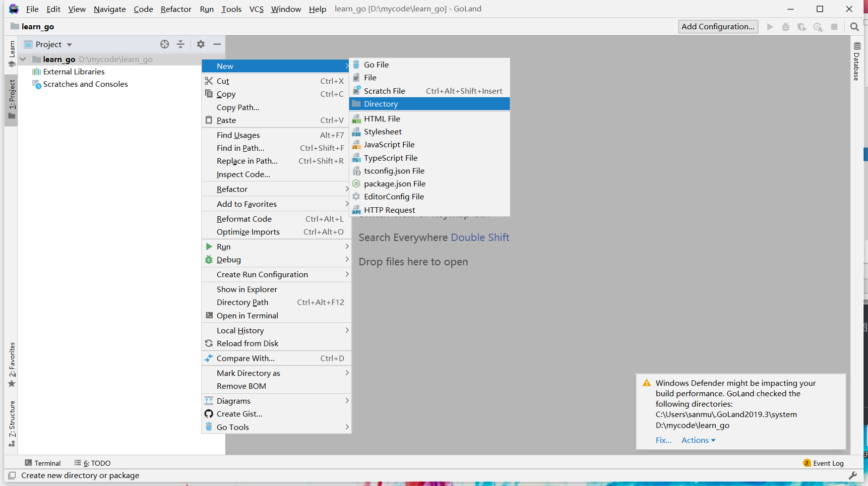Open the Learn side tool window

coord(12,54)
